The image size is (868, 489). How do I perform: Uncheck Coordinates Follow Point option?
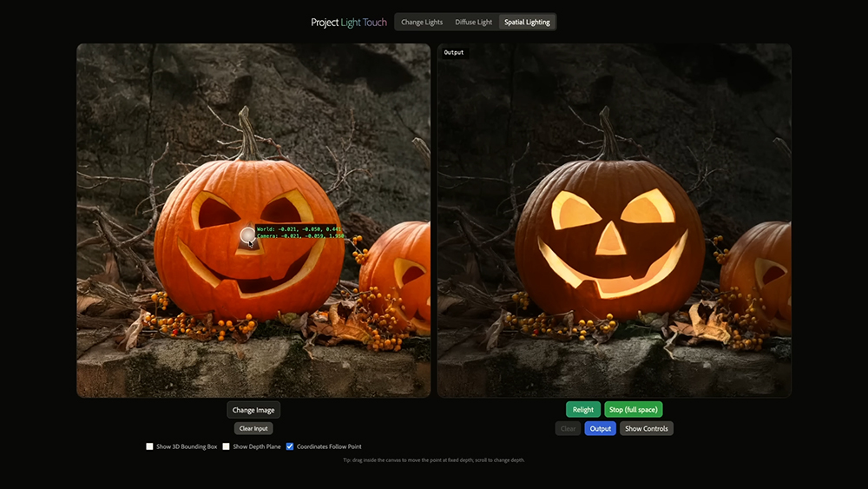coord(290,446)
